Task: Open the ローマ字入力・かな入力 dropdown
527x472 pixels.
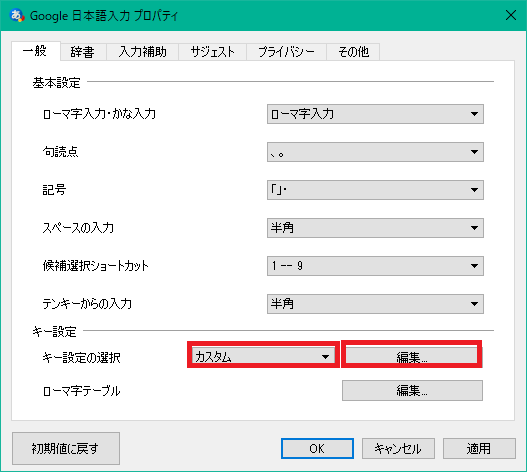Action: 375,114
